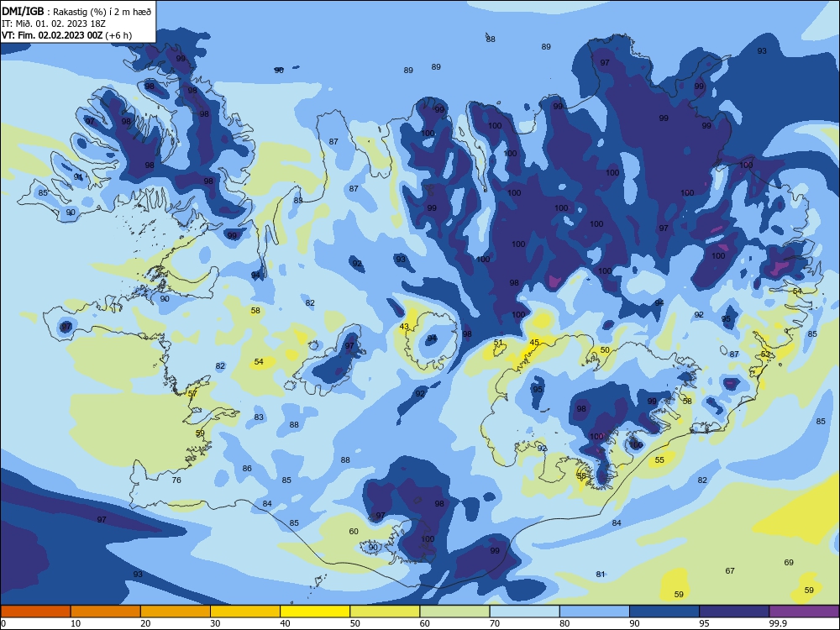Image resolution: width=840 pixels, height=630 pixels.
Task: Click the map value '81' off south coast
Action: pos(600,575)
